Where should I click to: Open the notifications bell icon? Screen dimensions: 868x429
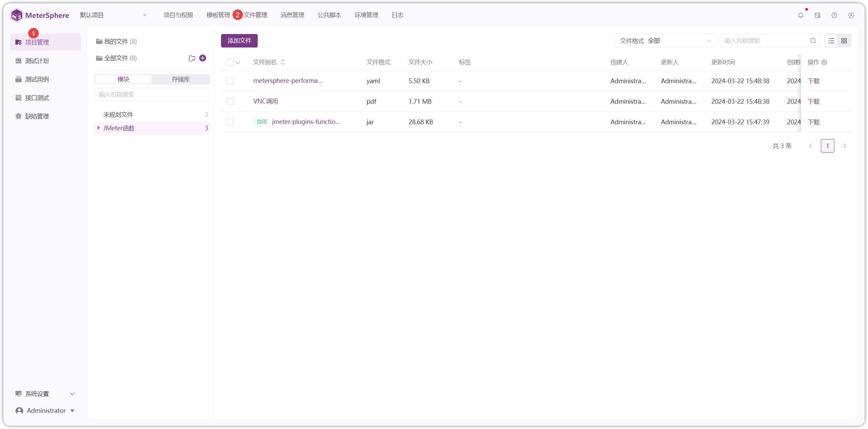(801, 15)
